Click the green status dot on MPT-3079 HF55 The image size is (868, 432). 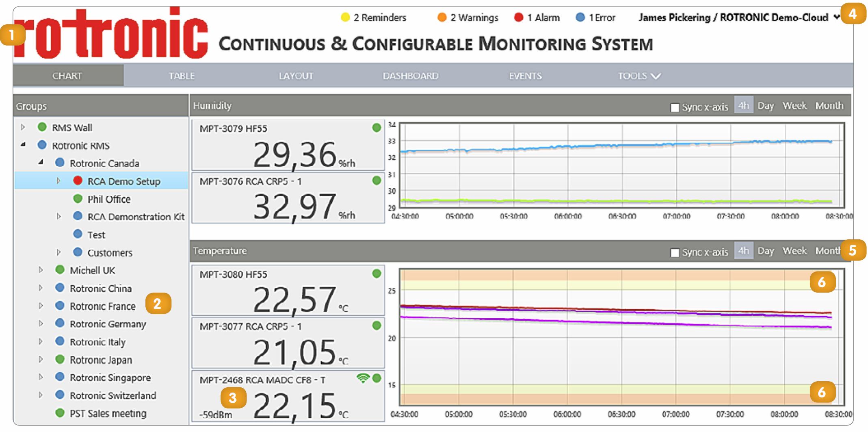click(x=377, y=128)
